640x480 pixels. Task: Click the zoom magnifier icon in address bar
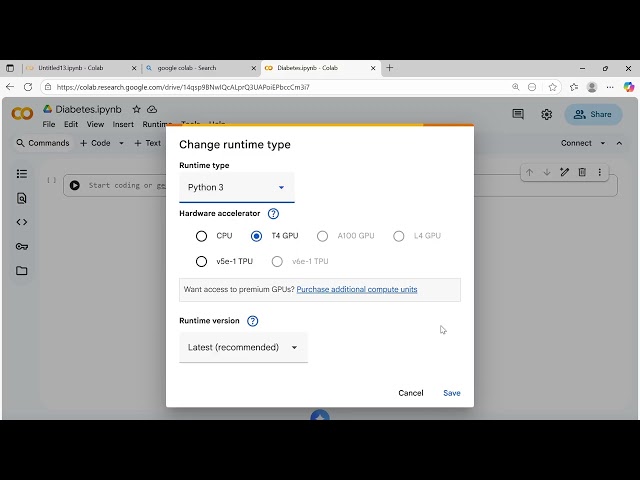tap(516, 87)
